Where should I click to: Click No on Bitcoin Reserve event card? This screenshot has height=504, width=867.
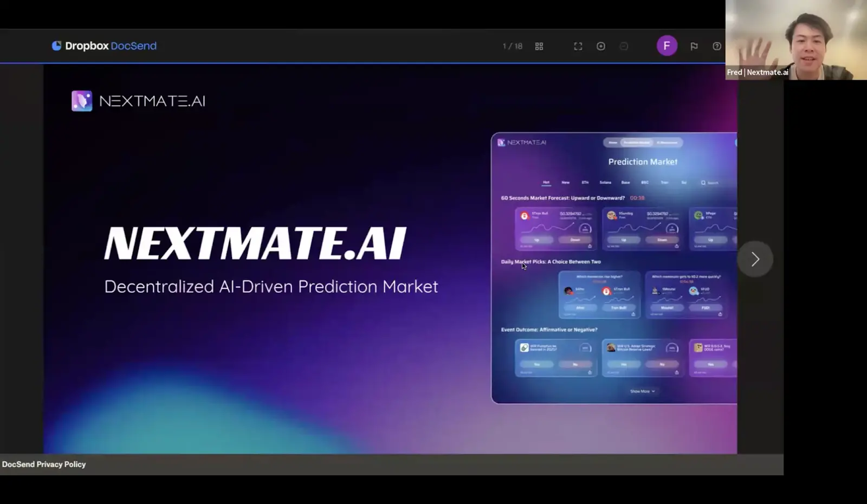662,364
